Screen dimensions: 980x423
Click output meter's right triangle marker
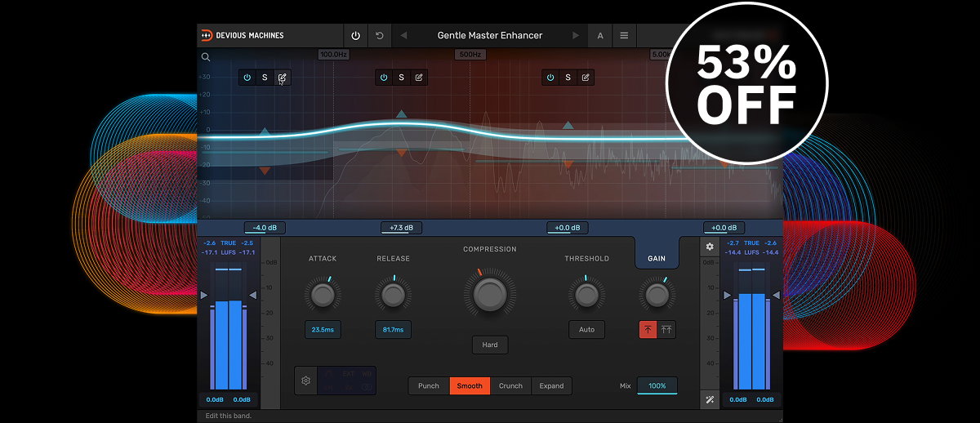[x=776, y=295]
